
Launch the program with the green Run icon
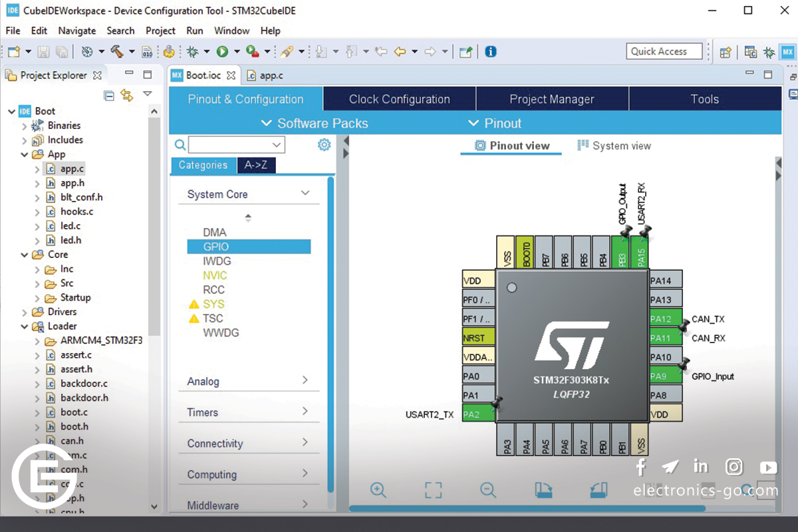point(222,51)
